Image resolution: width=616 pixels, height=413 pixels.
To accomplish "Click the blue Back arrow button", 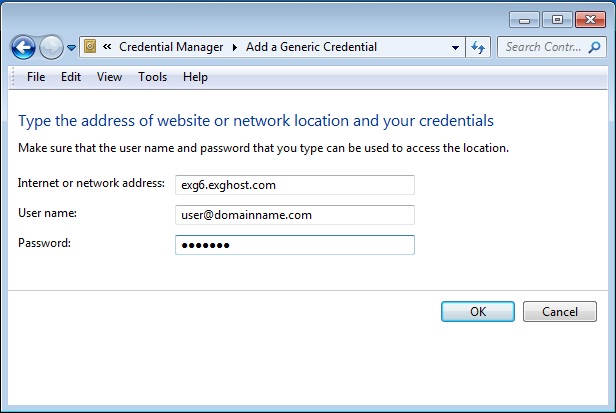I will pyautogui.click(x=23, y=48).
